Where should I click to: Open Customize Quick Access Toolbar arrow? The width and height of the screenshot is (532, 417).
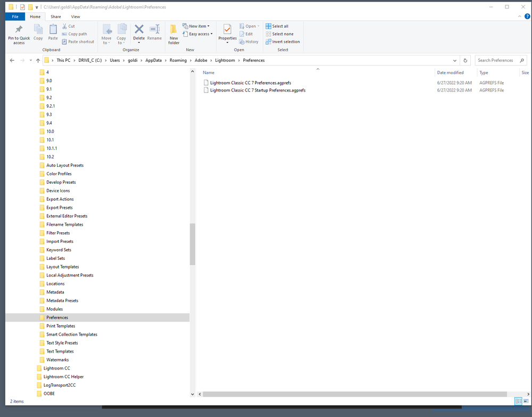[x=37, y=7]
